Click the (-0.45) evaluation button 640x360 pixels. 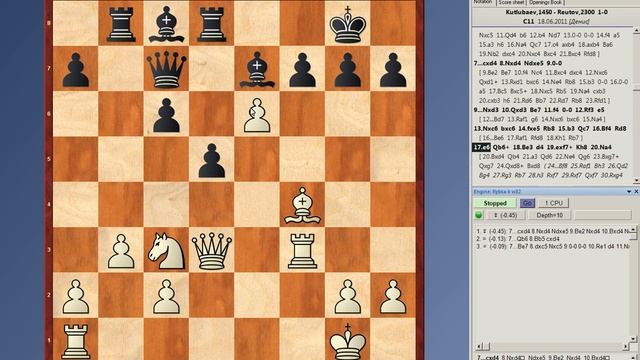(505, 215)
